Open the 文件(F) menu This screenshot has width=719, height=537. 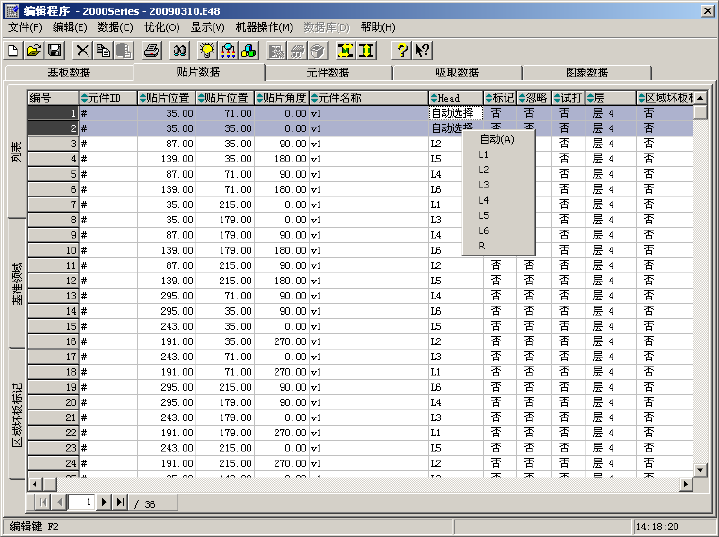tap(26, 27)
